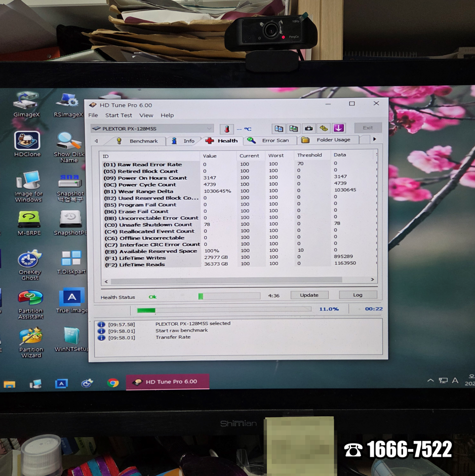
Task: Launch OneKey Ghost from desktop
Action: tap(29, 264)
